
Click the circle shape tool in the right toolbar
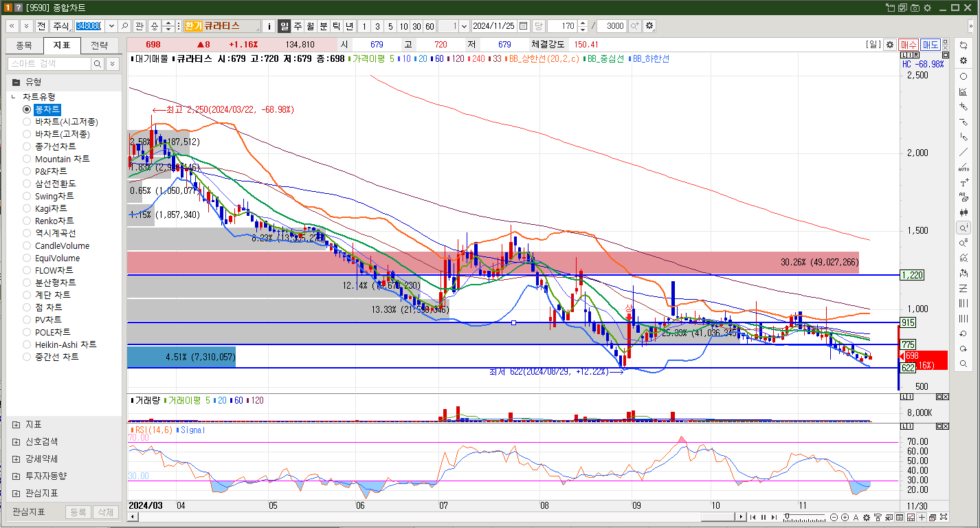(964, 76)
